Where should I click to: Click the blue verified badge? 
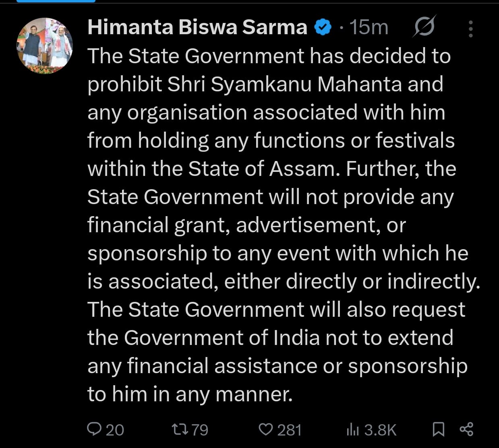click(323, 27)
